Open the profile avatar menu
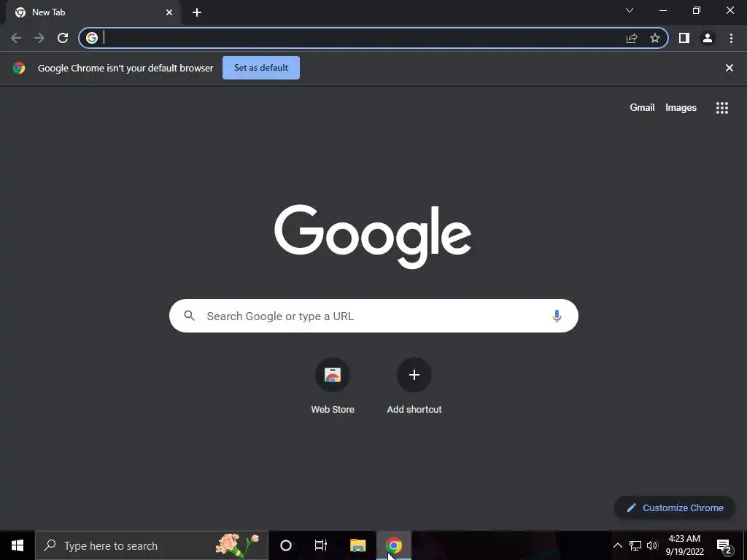This screenshot has width=747, height=560. (708, 38)
